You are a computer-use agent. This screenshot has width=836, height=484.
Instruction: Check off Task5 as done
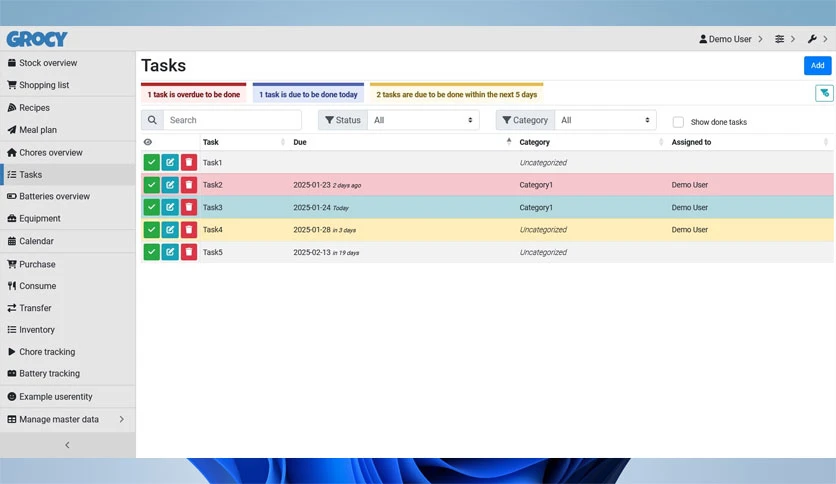[151, 252]
